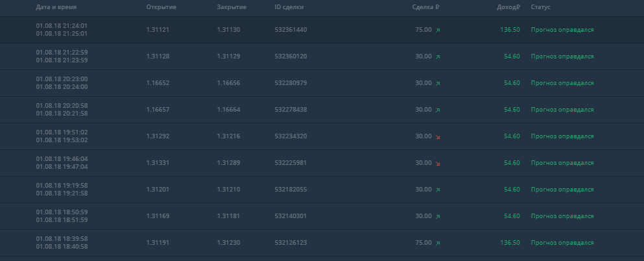Click the 'Сделка ₽' column header
The width and height of the screenshot is (644, 261).
pos(426,7)
